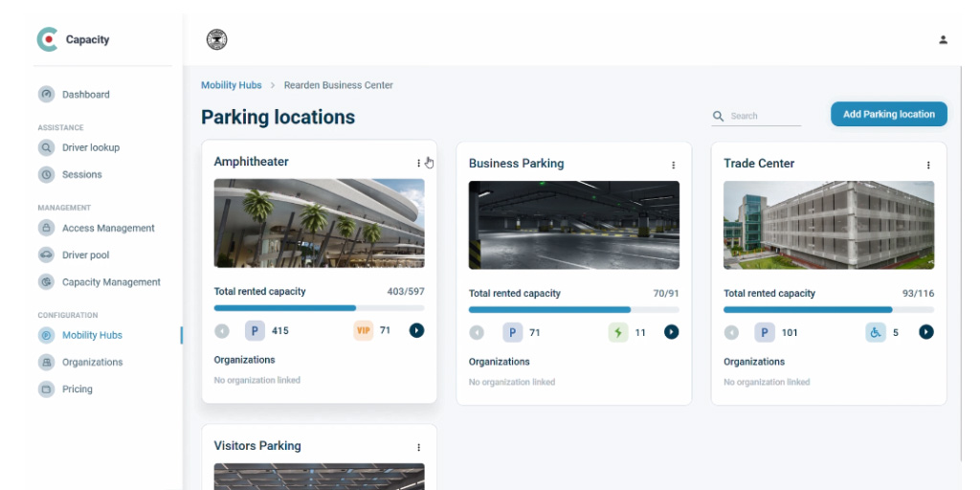Navigate to Mobility Hubs breadcrumb link
The width and height of the screenshot is (980, 490).
point(231,85)
